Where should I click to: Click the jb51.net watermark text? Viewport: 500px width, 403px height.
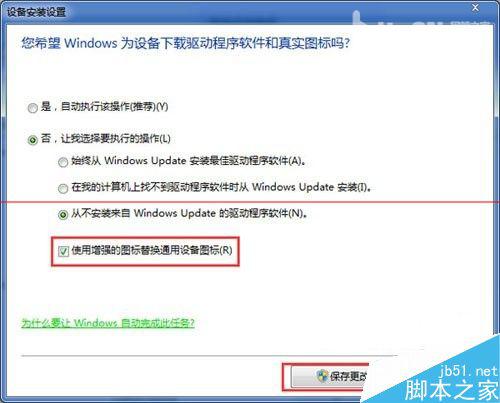pos(469,371)
